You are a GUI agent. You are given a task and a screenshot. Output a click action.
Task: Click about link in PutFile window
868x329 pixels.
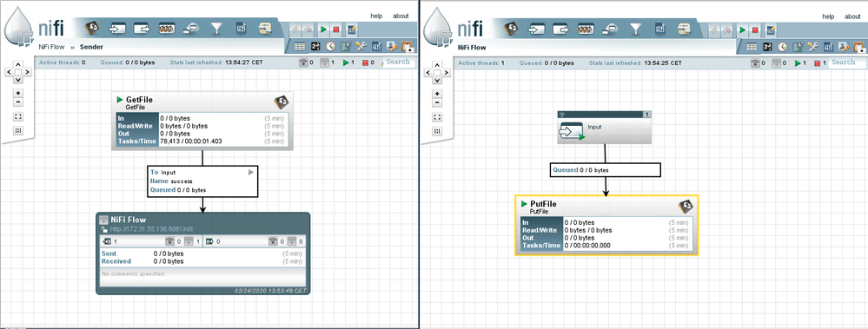[x=852, y=16]
